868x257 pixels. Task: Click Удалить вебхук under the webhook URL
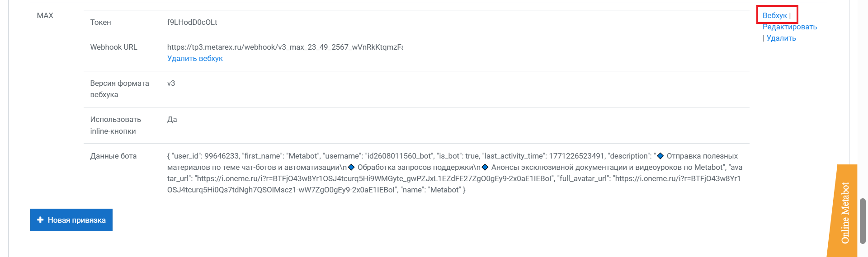[x=195, y=58]
